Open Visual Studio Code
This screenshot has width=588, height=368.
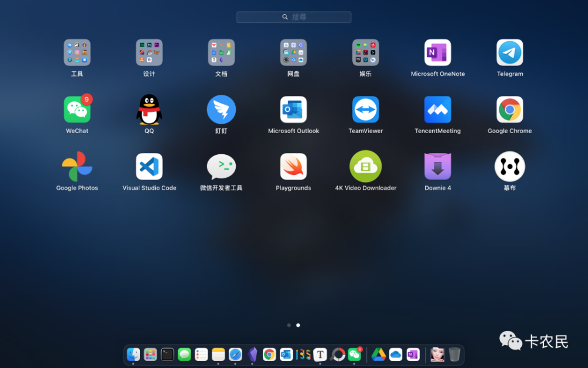point(149,167)
